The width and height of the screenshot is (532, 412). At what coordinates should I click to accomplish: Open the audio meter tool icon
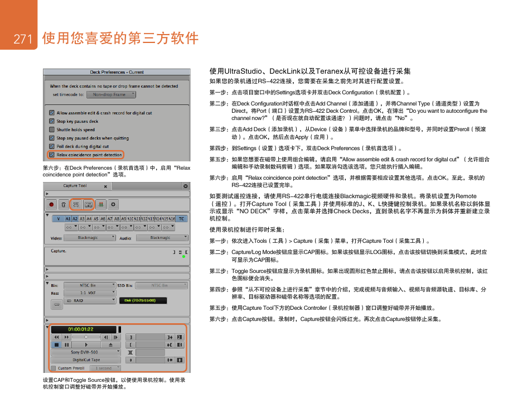[101, 204]
